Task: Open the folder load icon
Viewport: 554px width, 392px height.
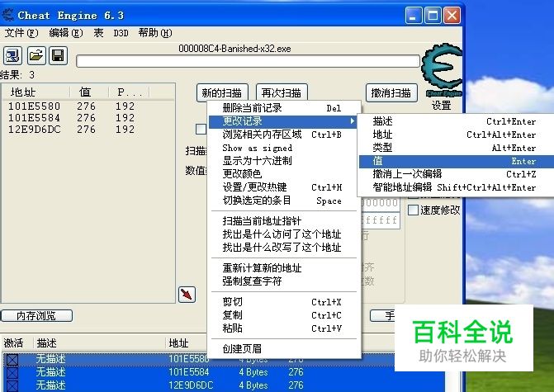Action: pyautogui.click(x=36, y=56)
